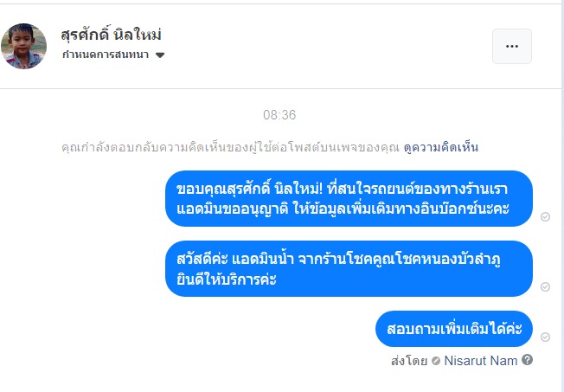Click the Nisarut Nam sender name
This screenshot has width=564, height=392.
[x=480, y=361]
